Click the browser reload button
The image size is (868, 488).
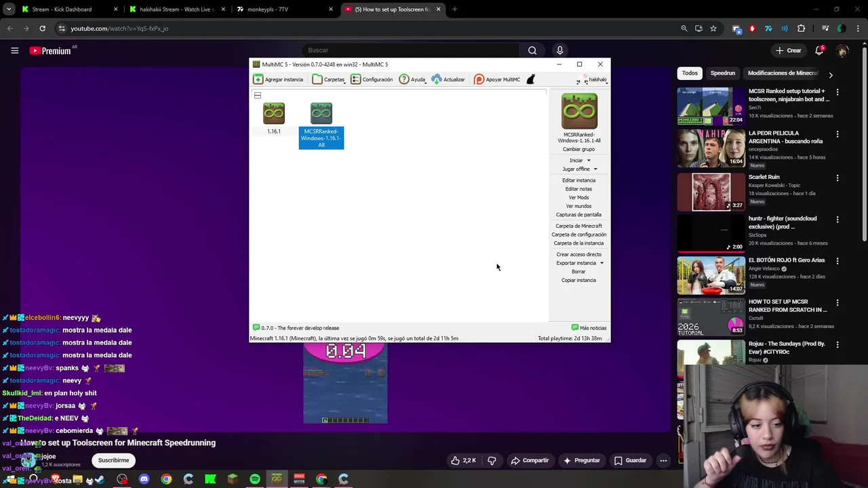42,28
